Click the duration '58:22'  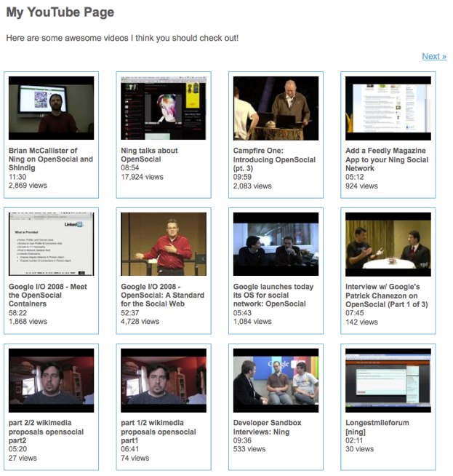coord(17,313)
